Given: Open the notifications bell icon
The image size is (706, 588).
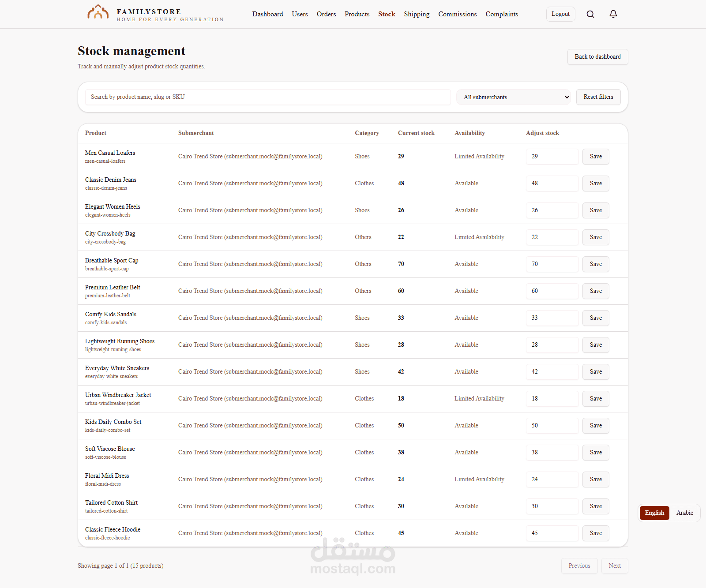Looking at the screenshot, I should (613, 14).
